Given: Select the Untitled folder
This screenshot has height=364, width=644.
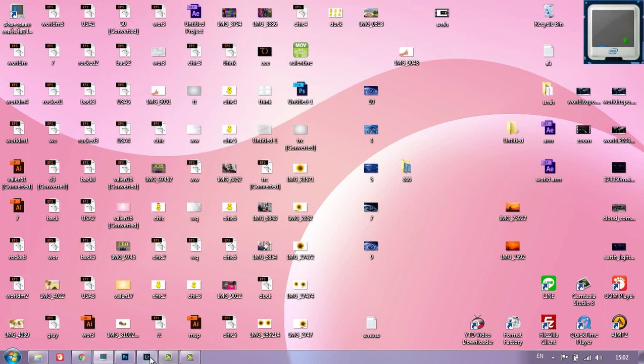Looking at the screenshot, I should (x=513, y=132).
